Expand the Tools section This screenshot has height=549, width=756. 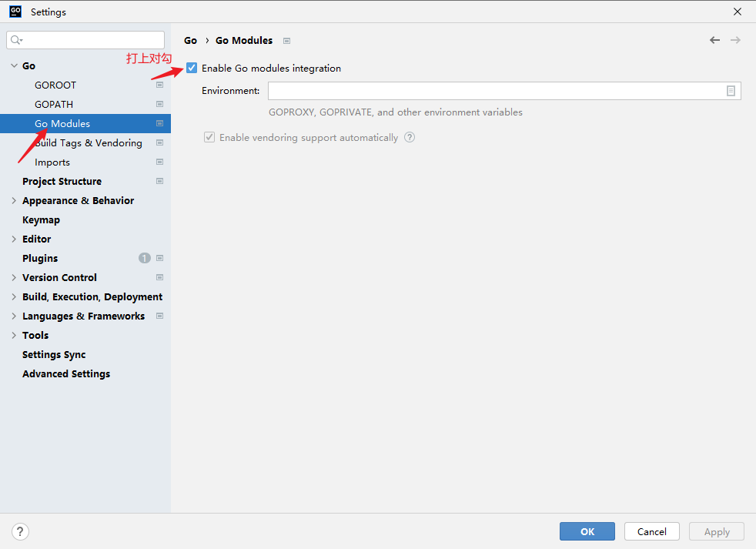(x=14, y=335)
